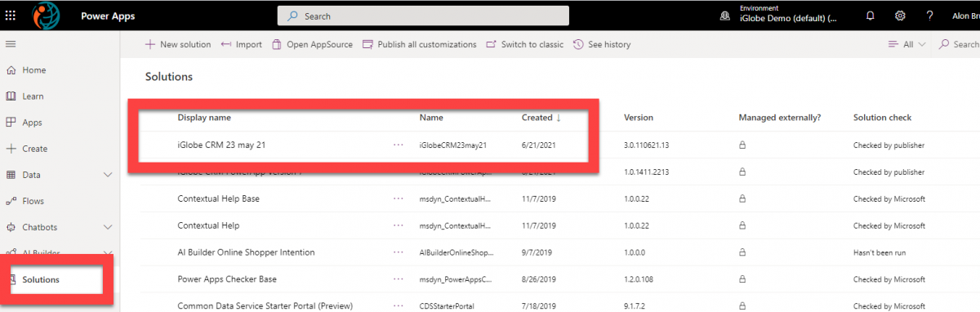Click the top Search box
The width and height of the screenshot is (980, 312).
[x=423, y=16]
